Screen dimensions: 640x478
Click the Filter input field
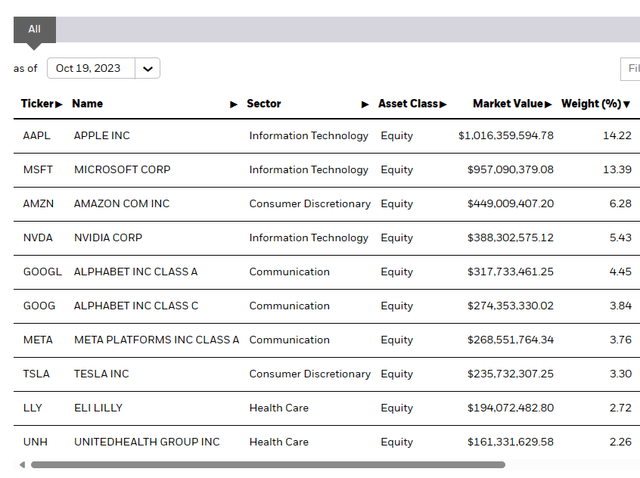click(630, 69)
